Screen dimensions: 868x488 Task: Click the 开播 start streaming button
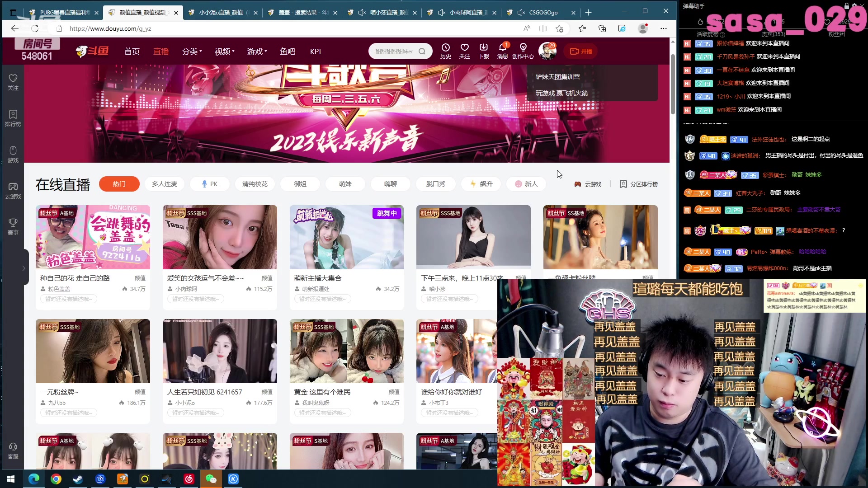(x=581, y=51)
